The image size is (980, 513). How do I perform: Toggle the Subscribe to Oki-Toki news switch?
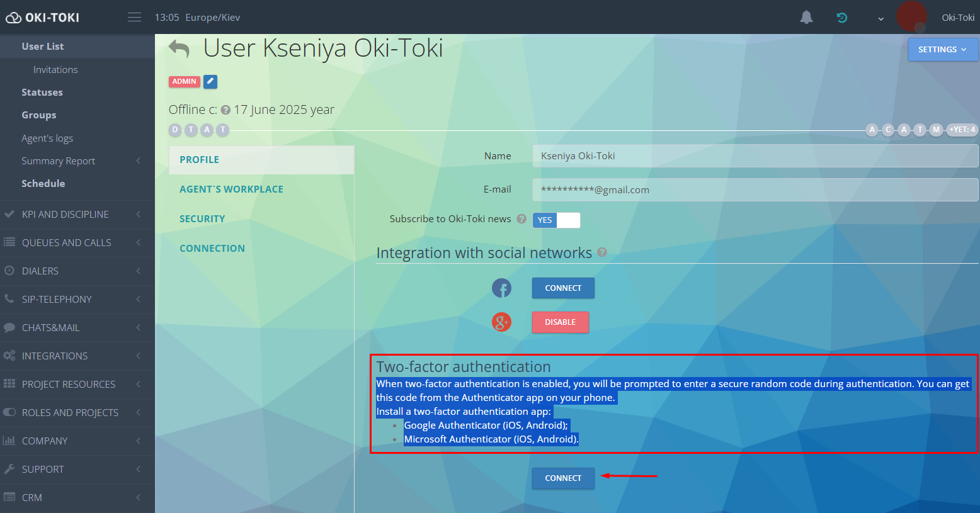pos(556,220)
